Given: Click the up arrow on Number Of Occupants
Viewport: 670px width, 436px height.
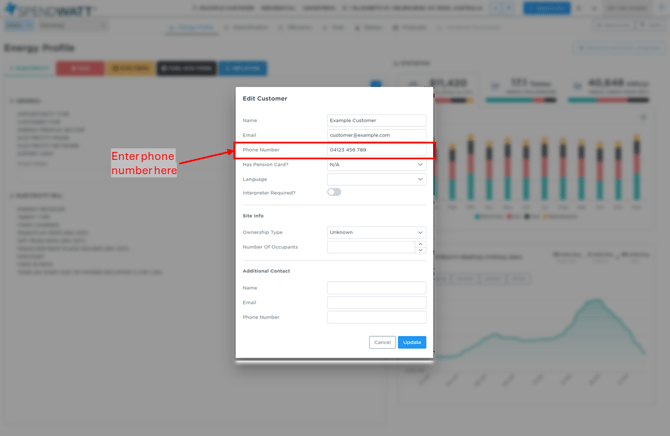Looking at the screenshot, I should pyautogui.click(x=420, y=244).
